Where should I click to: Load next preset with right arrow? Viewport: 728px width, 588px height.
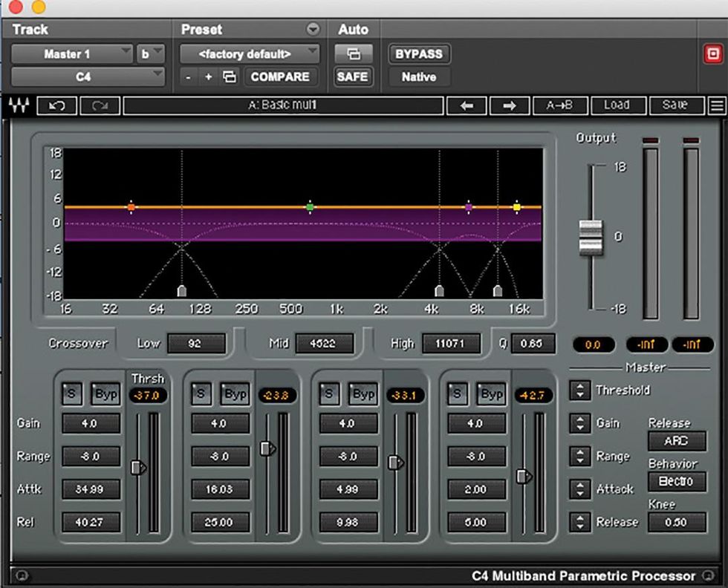pos(509,105)
